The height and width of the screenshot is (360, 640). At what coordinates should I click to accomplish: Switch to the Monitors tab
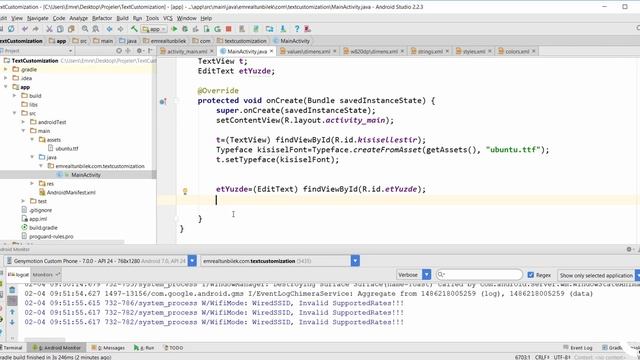tap(46, 275)
